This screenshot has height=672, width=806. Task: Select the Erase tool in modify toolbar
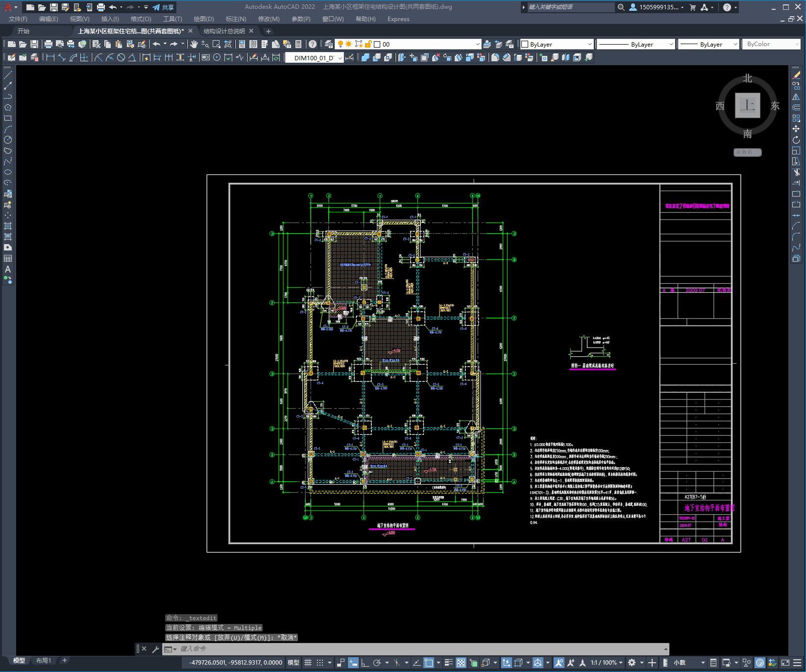[x=796, y=75]
